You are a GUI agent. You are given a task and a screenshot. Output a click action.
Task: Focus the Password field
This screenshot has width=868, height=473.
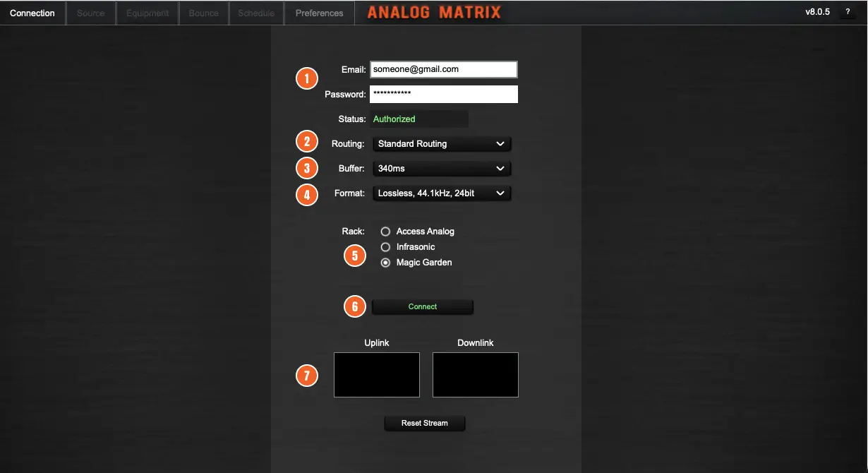click(x=444, y=94)
